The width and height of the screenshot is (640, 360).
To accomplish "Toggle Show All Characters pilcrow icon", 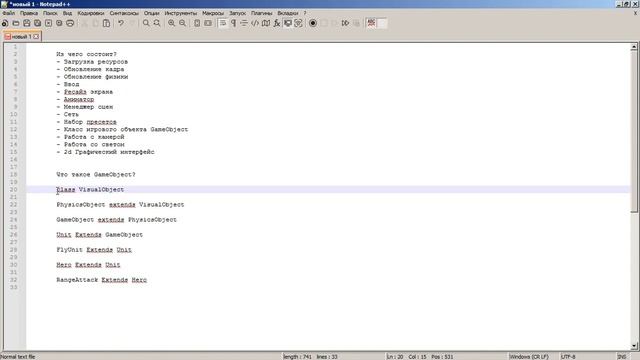I will [x=233, y=23].
